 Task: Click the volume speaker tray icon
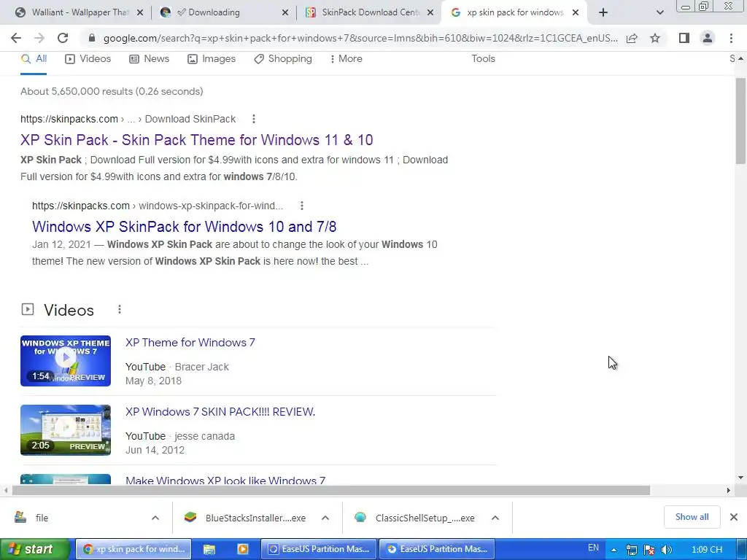point(667,550)
